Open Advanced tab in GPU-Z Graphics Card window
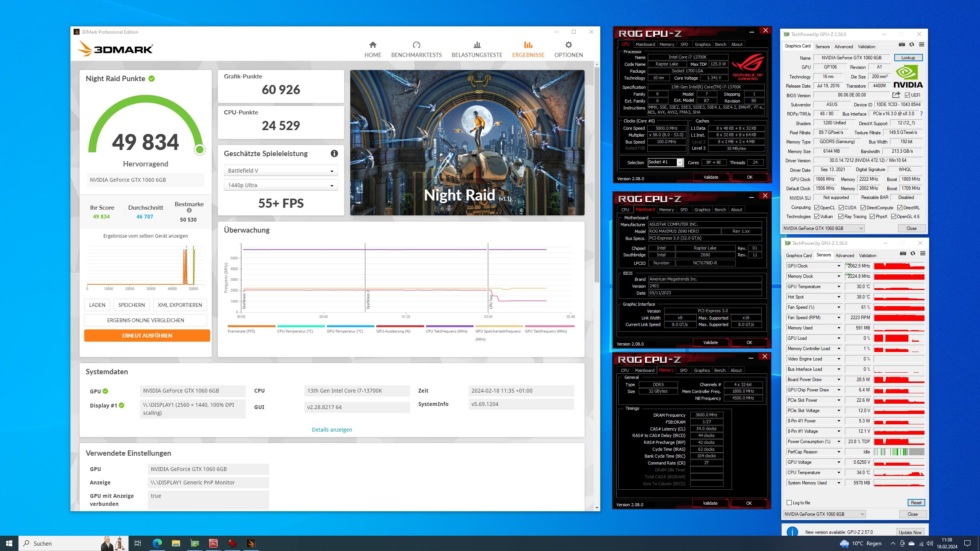The image size is (980, 551). click(843, 47)
